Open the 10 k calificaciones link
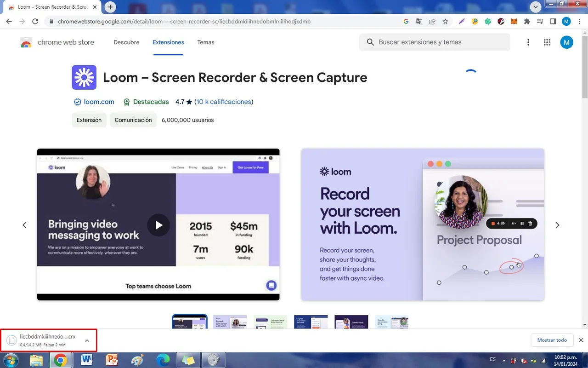 [x=224, y=102]
